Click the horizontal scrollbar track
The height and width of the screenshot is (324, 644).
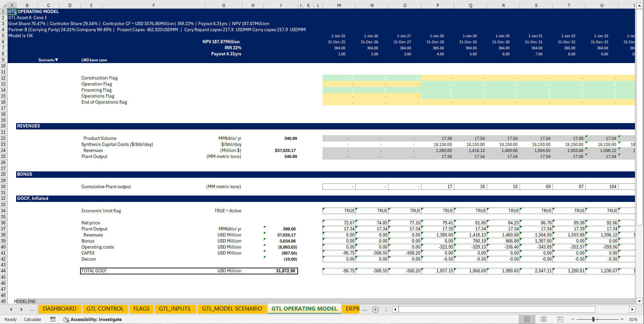coord(496,309)
